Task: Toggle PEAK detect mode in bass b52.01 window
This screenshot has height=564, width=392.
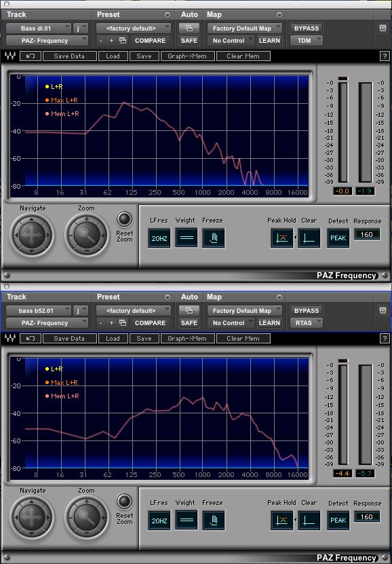Action: [338, 521]
